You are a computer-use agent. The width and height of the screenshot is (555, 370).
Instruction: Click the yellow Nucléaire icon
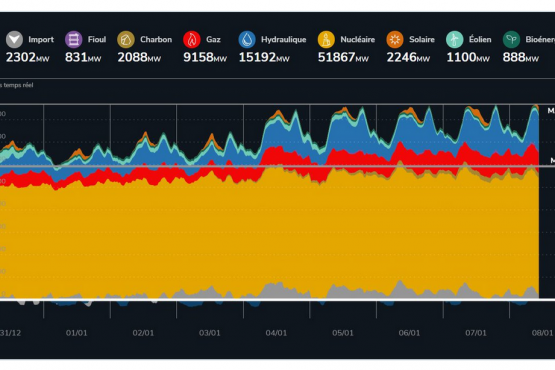326,39
